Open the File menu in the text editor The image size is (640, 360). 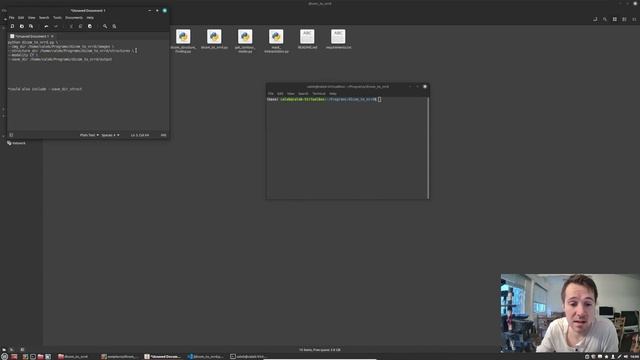[x=11, y=18]
